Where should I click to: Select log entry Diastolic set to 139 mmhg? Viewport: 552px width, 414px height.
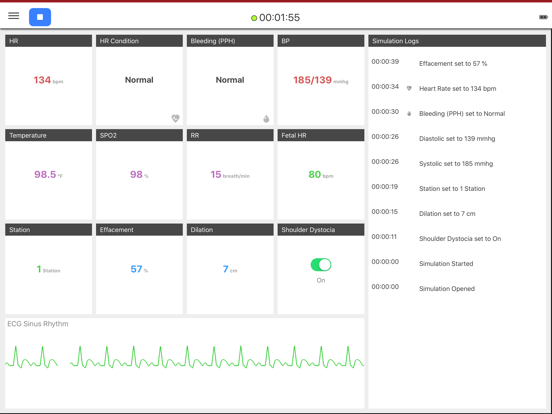[x=457, y=139]
